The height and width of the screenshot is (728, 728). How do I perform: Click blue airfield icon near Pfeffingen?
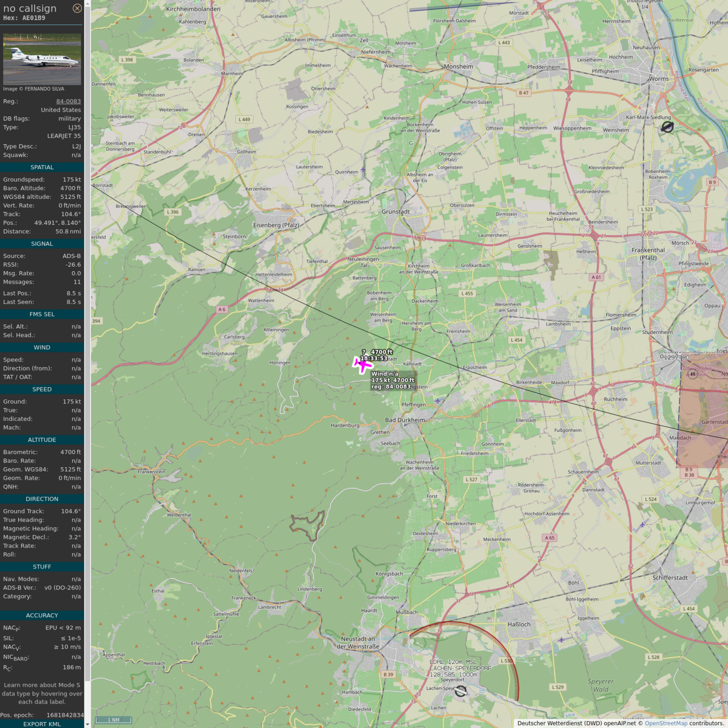coord(437,401)
